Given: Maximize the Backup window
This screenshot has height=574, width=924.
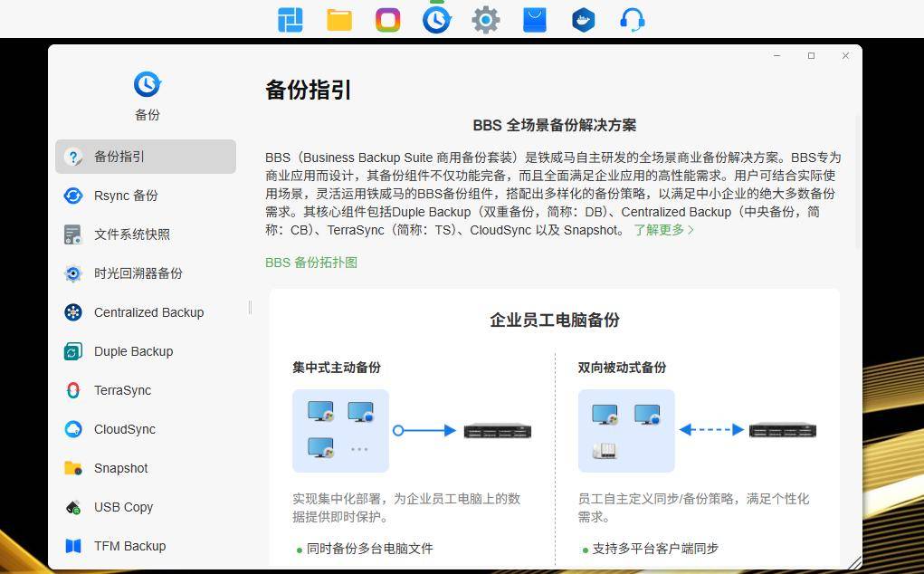Looking at the screenshot, I should 812,55.
